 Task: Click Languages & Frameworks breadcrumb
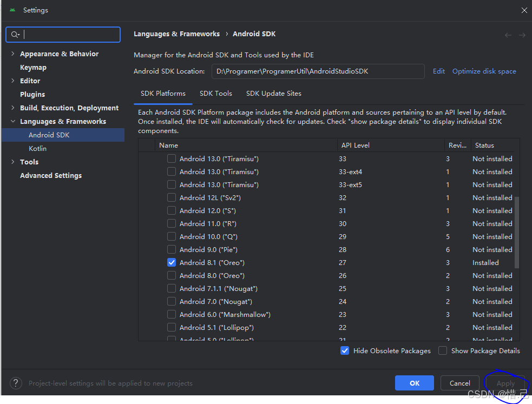pos(177,34)
